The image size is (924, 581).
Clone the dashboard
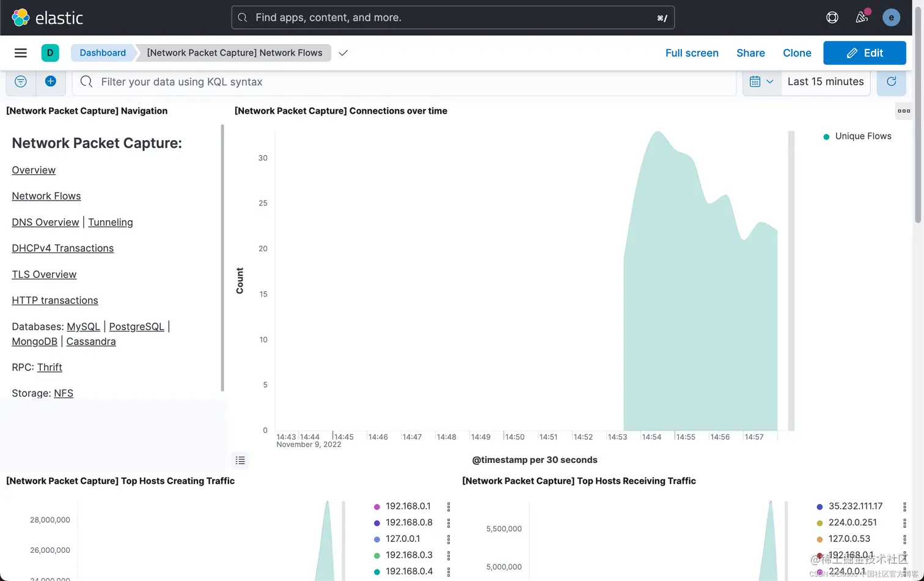point(797,53)
